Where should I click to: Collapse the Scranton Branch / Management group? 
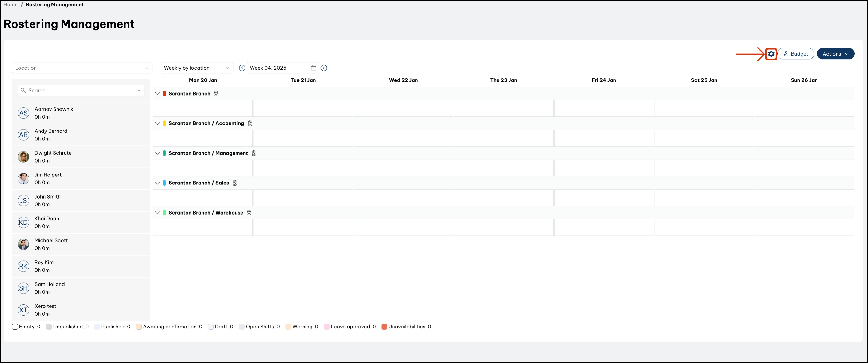pyautogui.click(x=157, y=153)
